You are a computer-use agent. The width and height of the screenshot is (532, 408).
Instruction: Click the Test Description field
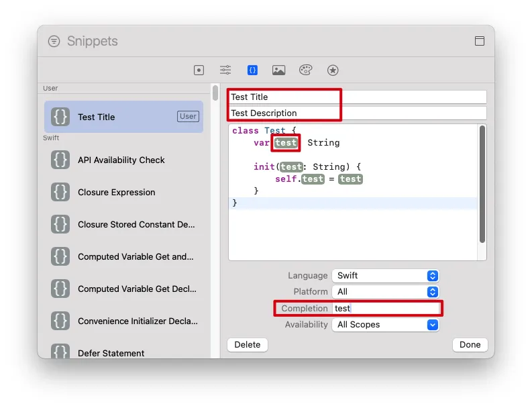(x=358, y=113)
